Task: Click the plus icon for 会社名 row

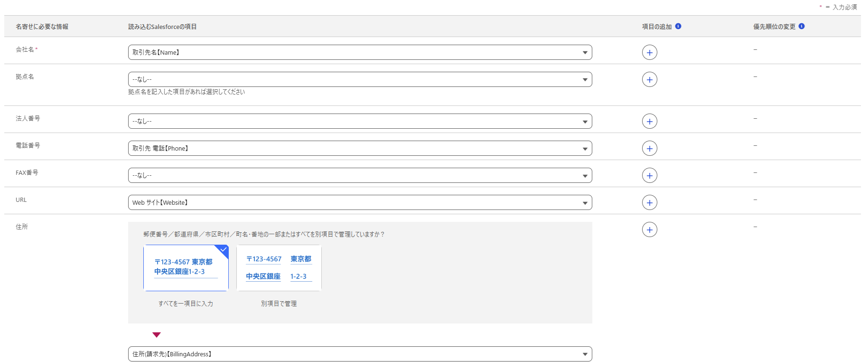Action: 649,52
